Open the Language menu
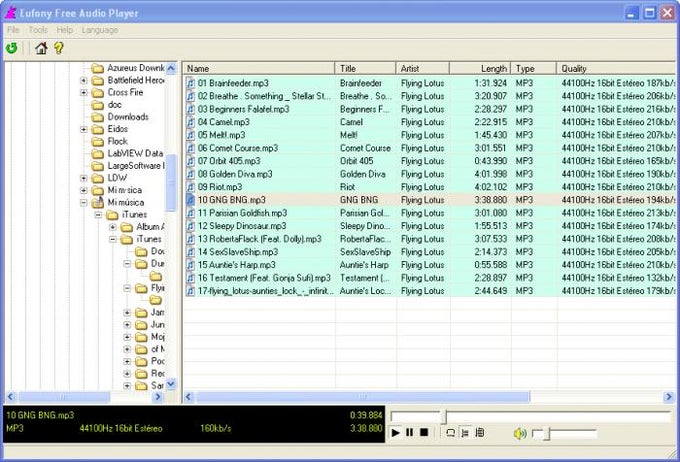 click(99, 30)
